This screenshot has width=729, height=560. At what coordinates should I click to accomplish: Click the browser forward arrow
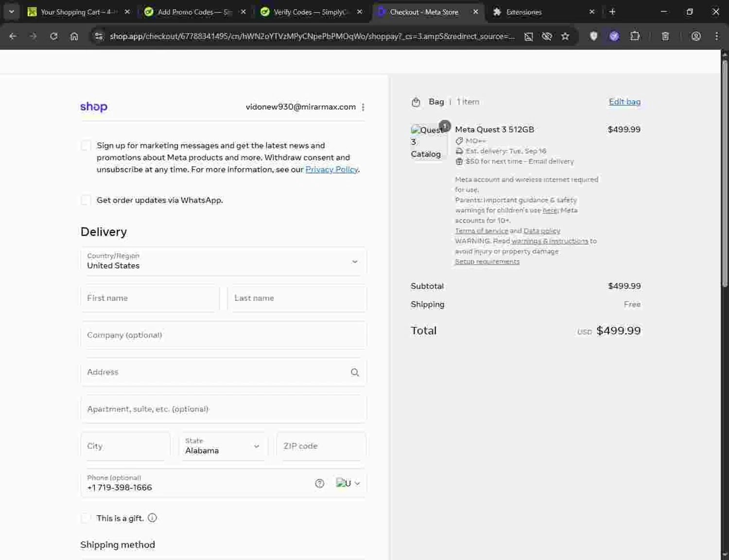pos(33,36)
